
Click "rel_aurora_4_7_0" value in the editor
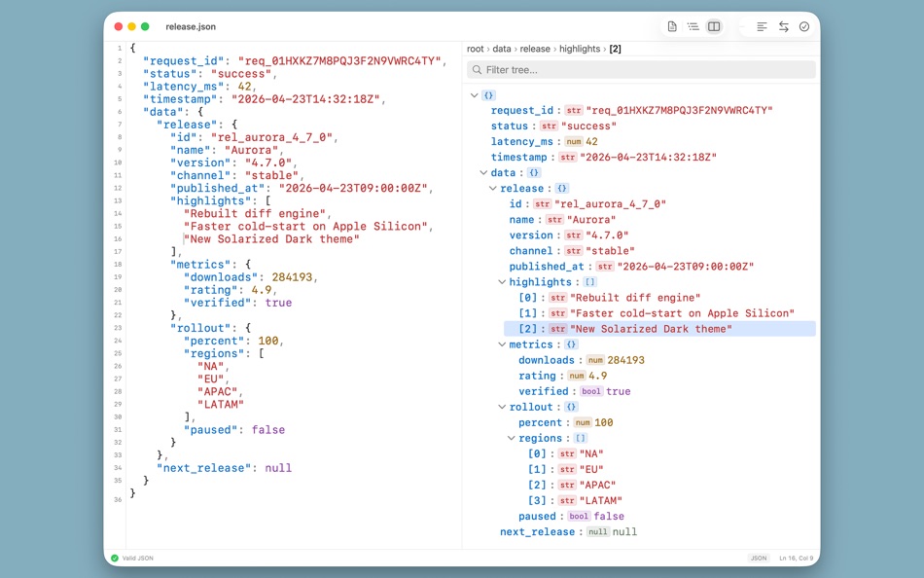(271, 137)
